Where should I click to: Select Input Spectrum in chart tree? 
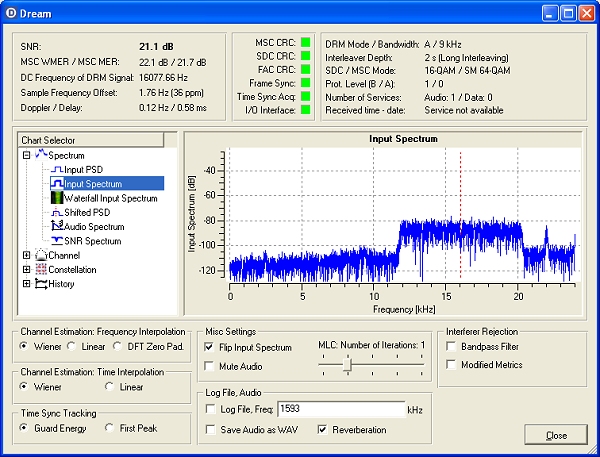(x=95, y=184)
